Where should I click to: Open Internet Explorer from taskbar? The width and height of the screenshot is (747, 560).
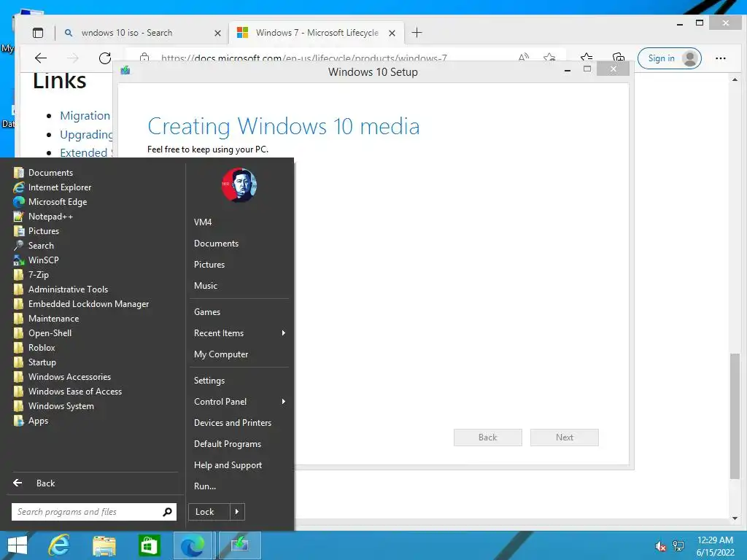pyautogui.click(x=60, y=545)
